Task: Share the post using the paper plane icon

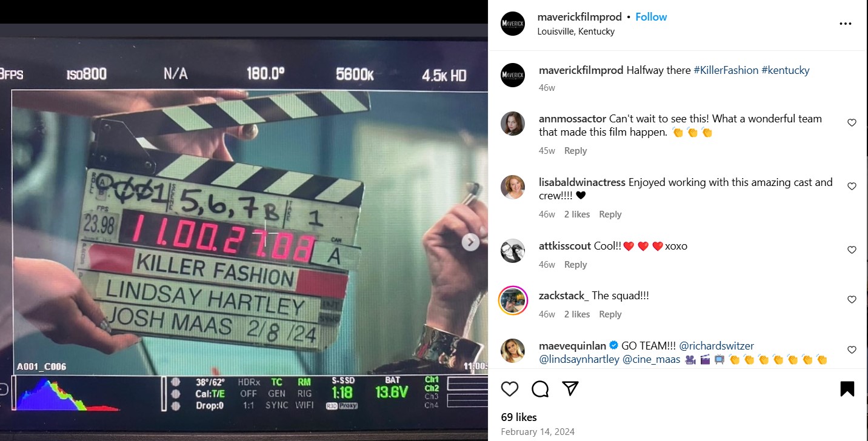Action: (569, 388)
